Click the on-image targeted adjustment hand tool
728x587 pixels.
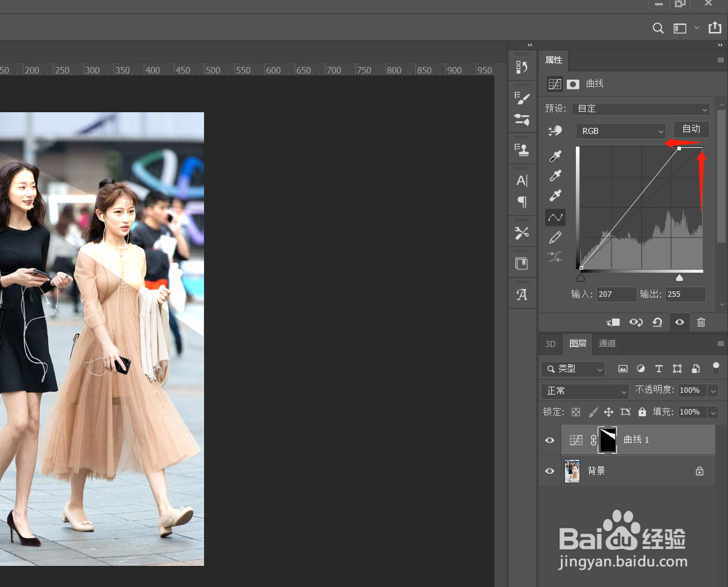(555, 130)
